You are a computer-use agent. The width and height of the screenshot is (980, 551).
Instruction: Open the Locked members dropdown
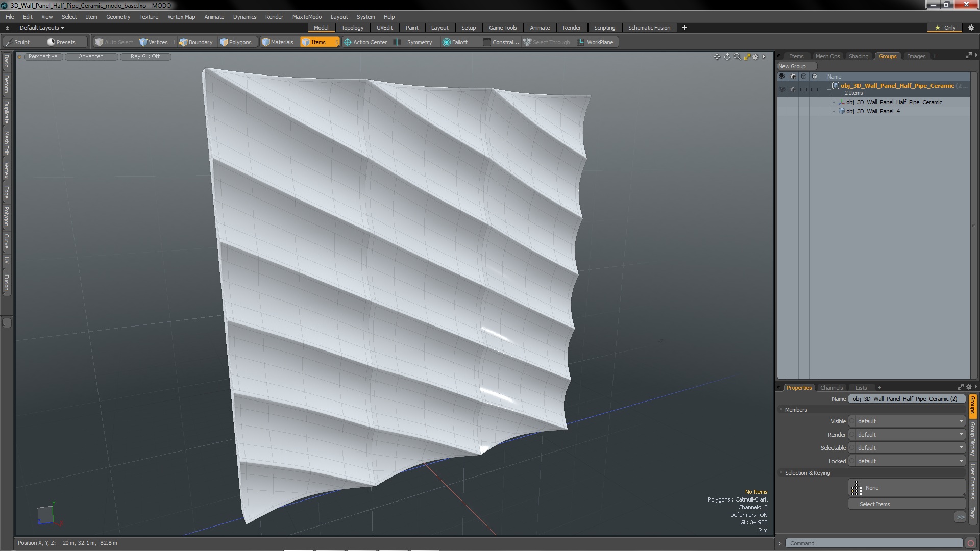[906, 461]
